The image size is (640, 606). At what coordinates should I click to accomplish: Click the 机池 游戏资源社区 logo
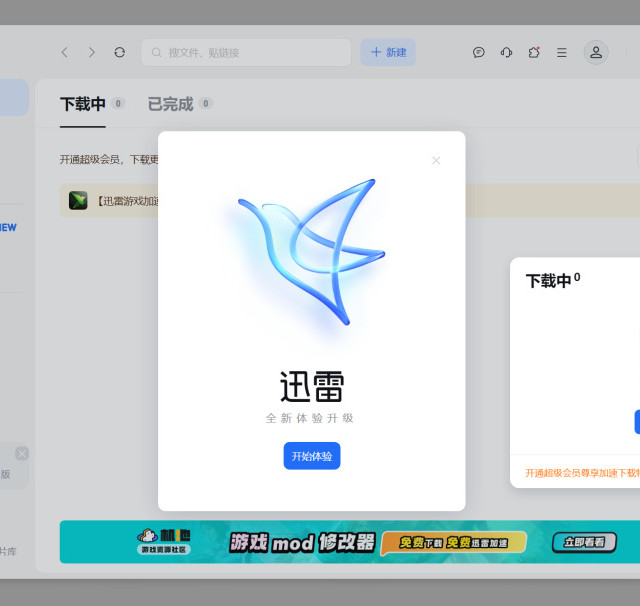click(x=164, y=542)
